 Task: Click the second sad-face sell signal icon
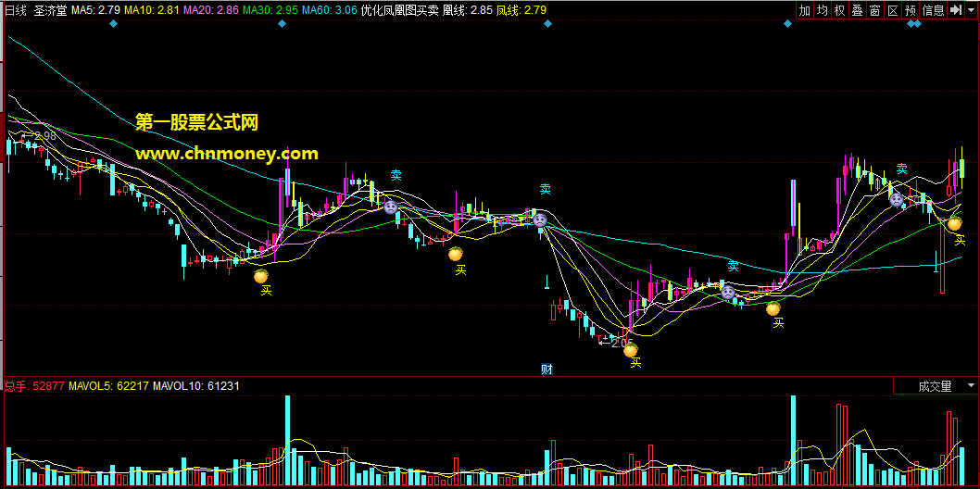(x=540, y=219)
